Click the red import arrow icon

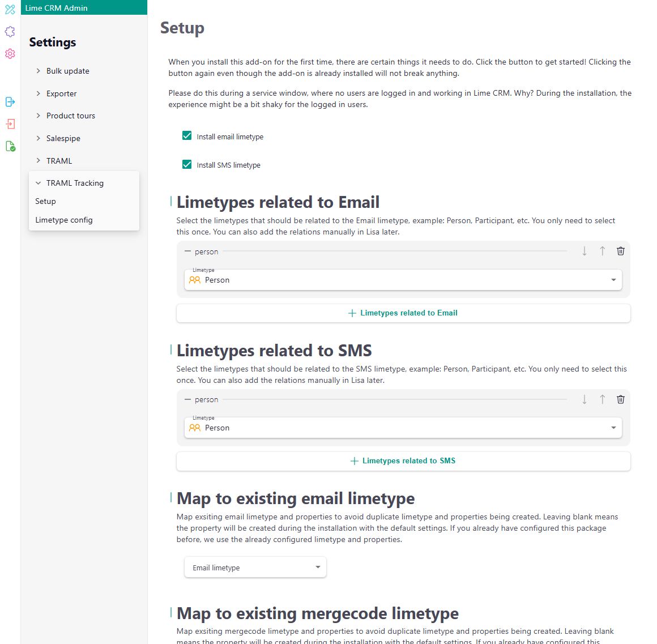(10, 124)
